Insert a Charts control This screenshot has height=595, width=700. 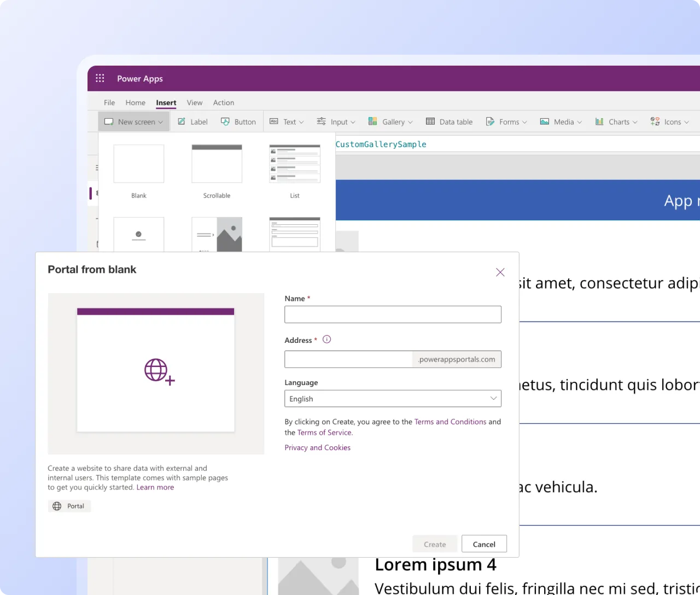click(616, 121)
